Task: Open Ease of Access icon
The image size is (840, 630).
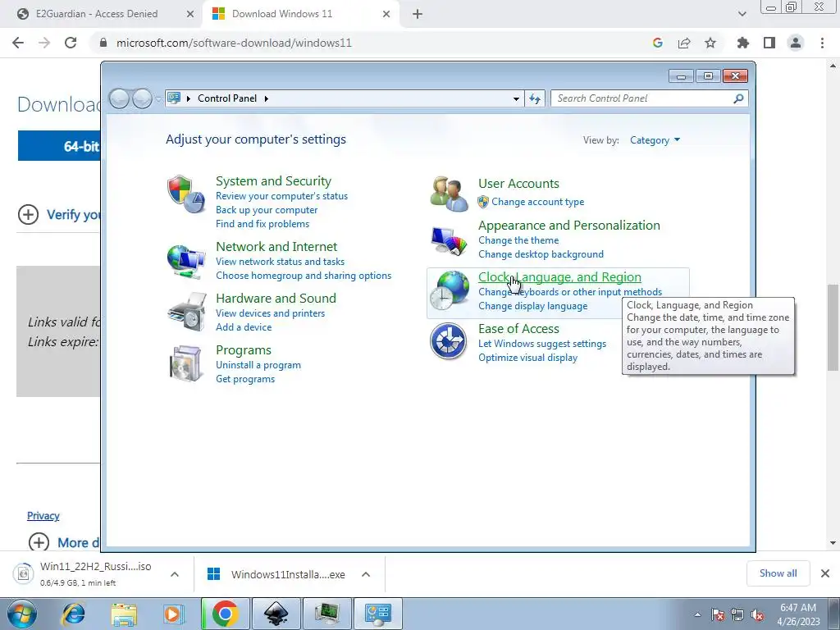Action: (448, 341)
